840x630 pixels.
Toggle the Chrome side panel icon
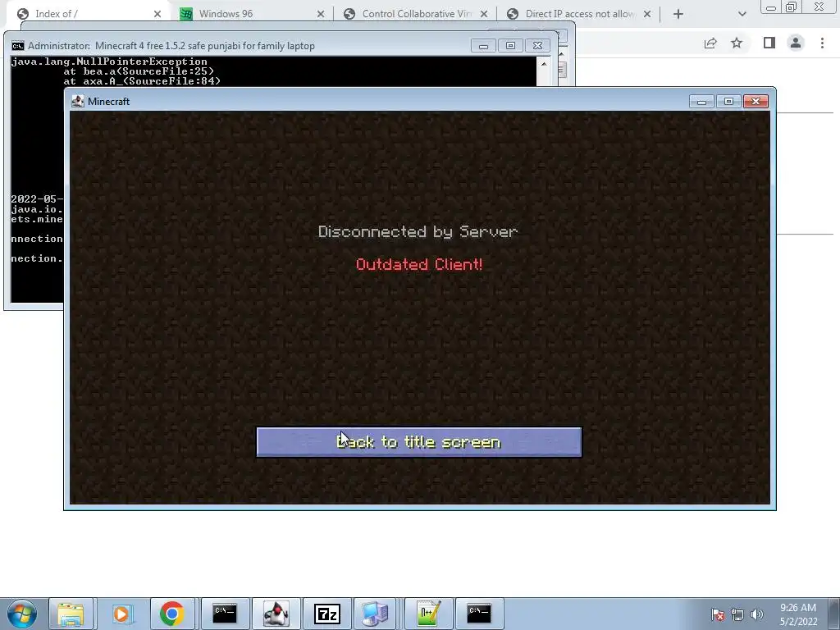769,43
